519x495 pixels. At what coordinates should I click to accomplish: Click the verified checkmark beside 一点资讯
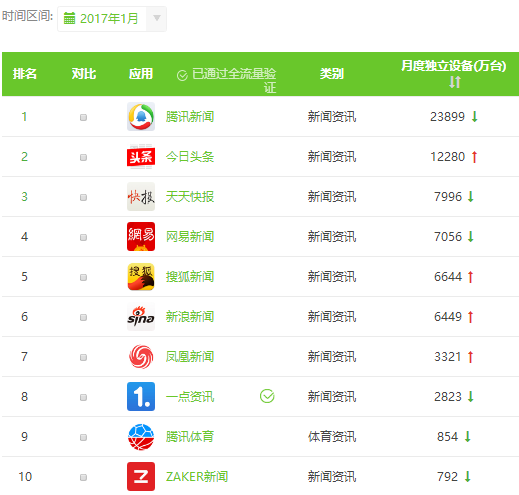point(267,396)
